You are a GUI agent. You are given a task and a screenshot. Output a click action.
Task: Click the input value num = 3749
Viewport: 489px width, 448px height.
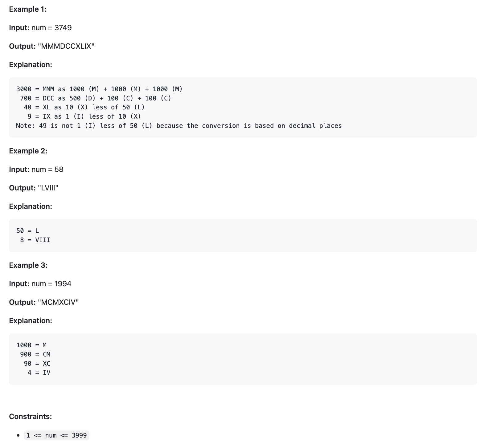51,28
